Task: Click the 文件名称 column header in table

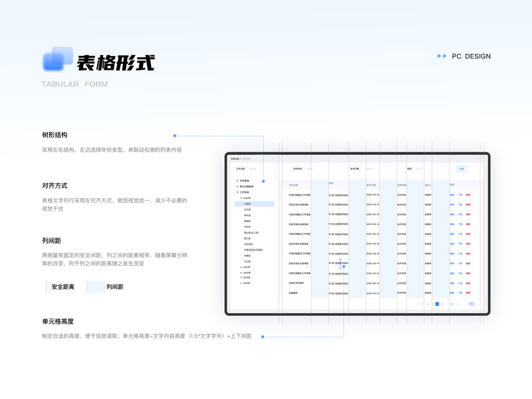Action: (x=293, y=186)
